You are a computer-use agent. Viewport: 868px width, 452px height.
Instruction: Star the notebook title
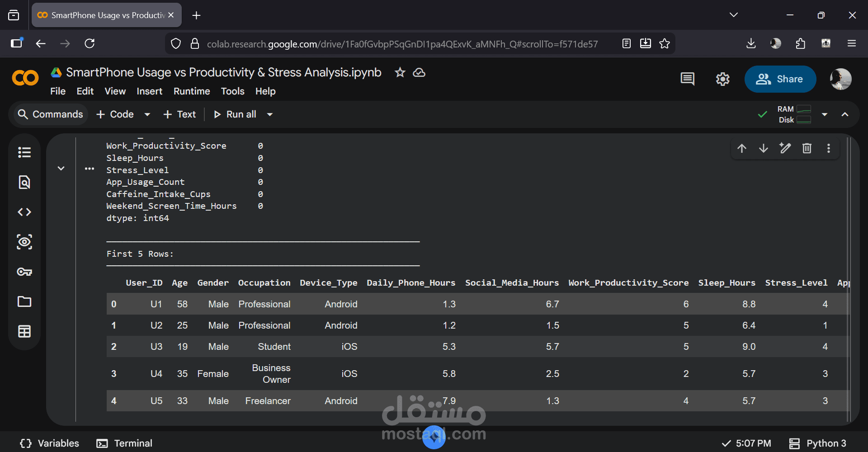400,72
